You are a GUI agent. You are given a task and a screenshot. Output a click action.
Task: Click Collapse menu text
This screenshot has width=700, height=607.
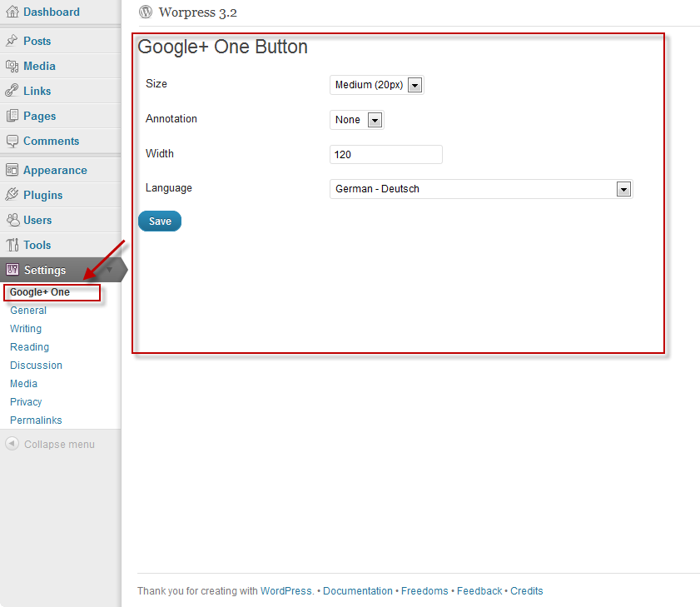tap(59, 445)
